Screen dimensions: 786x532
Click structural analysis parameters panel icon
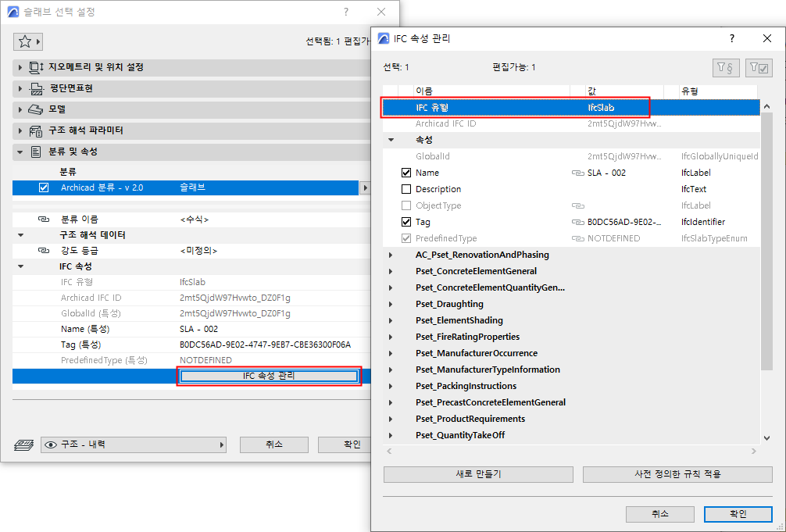(36, 131)
